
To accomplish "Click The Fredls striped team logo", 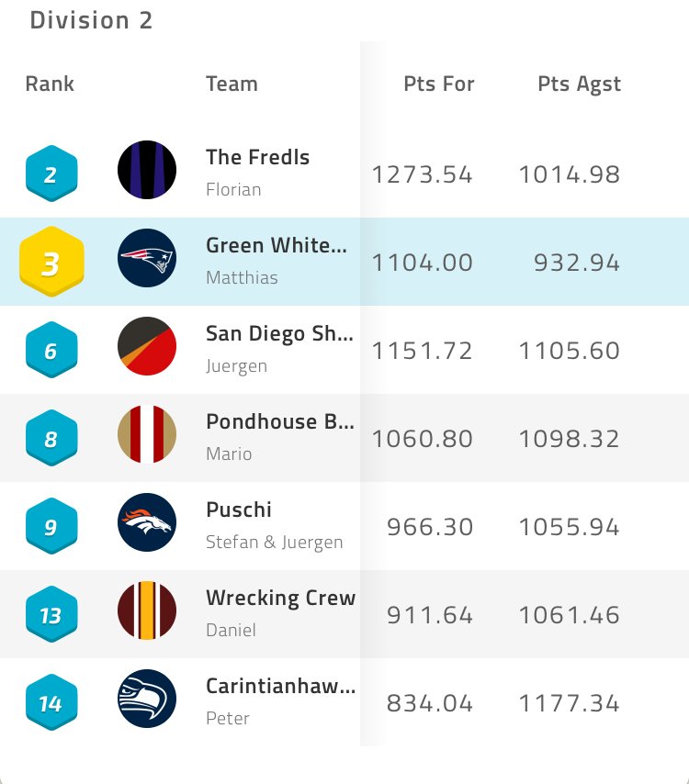I will click(x=147, y=170).
